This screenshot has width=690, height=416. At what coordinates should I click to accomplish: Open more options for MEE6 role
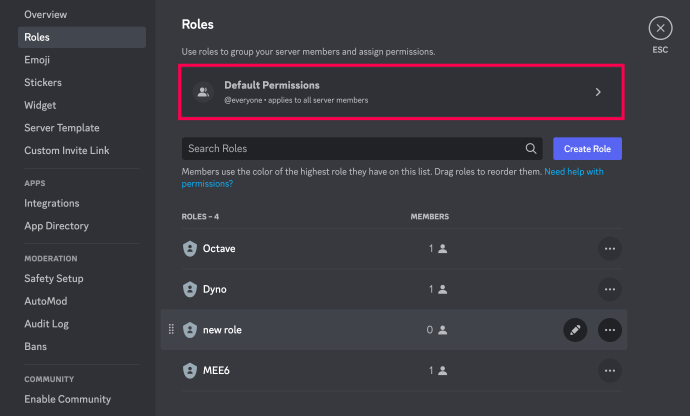coord(609,370)
